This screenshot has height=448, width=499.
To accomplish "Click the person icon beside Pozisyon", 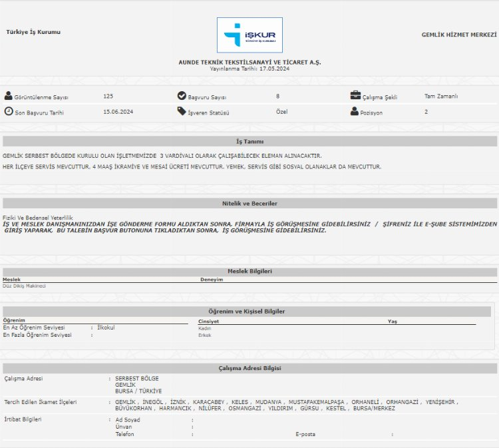I will point(355,112).
